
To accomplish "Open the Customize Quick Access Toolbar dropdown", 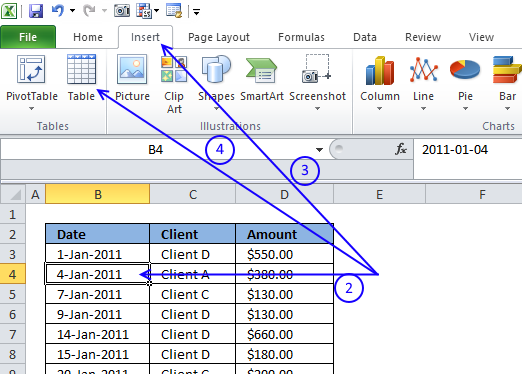I will (196, 12).
